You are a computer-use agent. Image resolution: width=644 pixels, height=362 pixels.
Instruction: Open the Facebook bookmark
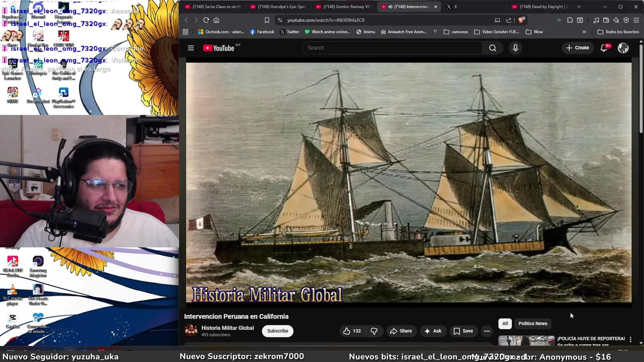(x=262, y=32)
